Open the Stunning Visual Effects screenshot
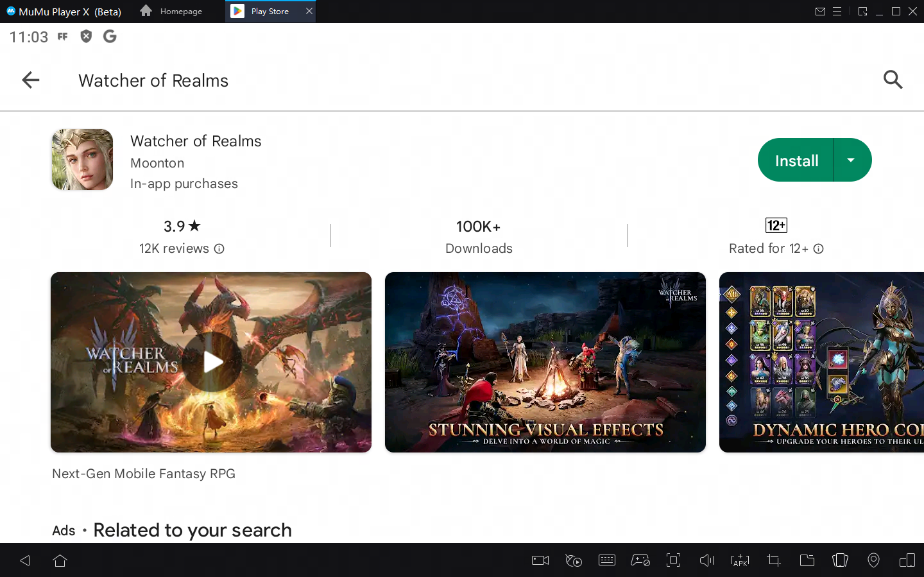Image resolution: width=924 pixels, height=577 pixels. click(545, 362)
